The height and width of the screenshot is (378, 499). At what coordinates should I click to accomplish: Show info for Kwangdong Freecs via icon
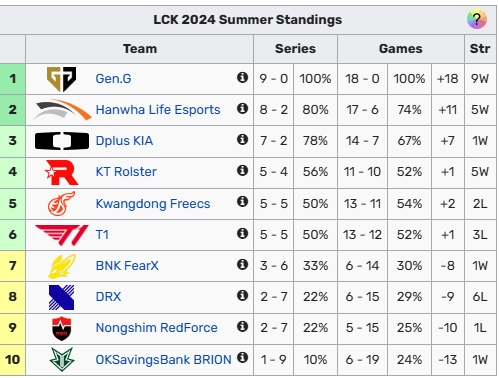coord(242,201)
